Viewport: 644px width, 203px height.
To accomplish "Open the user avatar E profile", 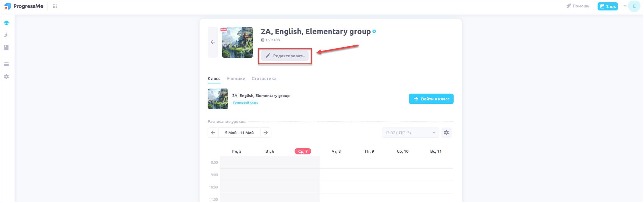I will click(634, 6).
